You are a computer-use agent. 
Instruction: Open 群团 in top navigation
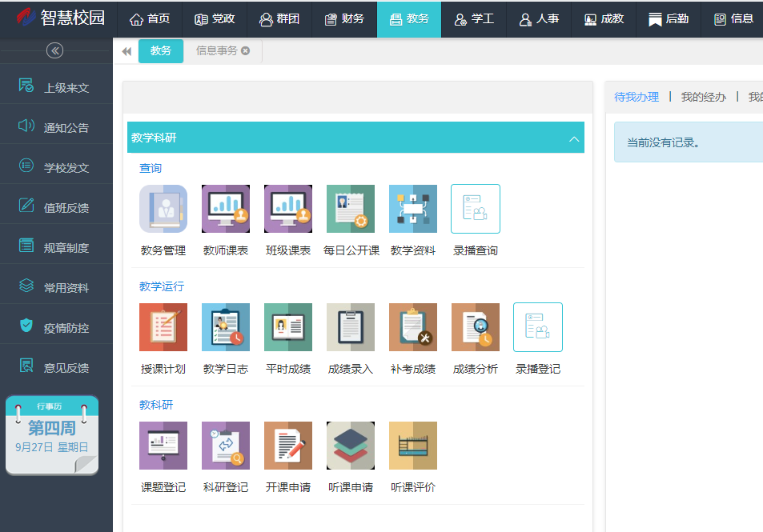[x=279, y=19]
